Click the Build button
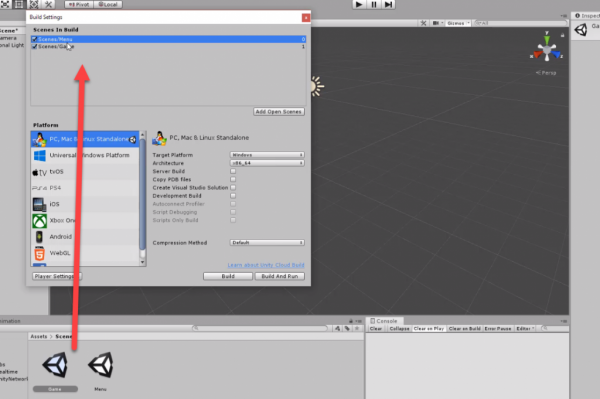The height and width of the screenshot is (399, 600). pyautogui.click(x=228, y=276)
